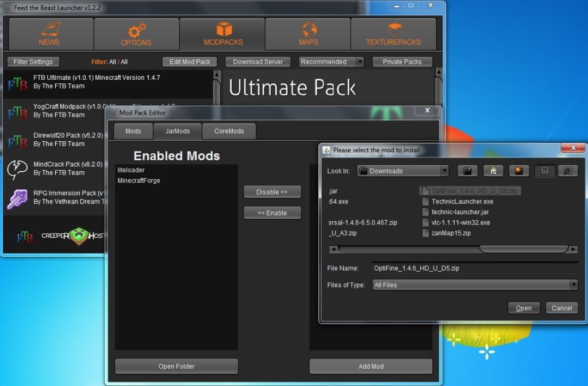The height and width of the screenshot is (386, 588).
Task: Select the Mods tab in Mod Pack Editor
Action: tap(133, 131)
